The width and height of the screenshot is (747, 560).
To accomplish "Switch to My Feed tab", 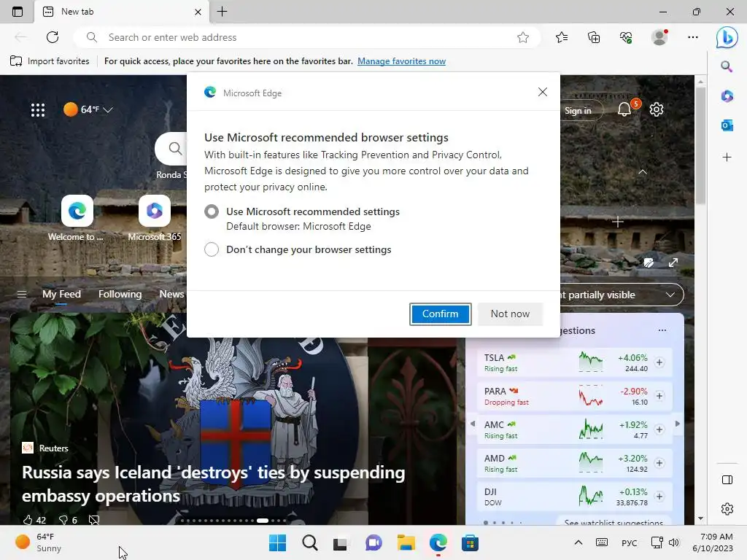I will click(61, 295).
